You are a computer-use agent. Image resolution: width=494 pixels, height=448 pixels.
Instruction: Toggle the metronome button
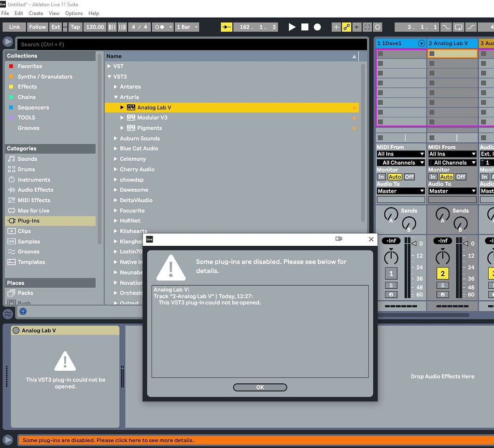click(161, 27)
